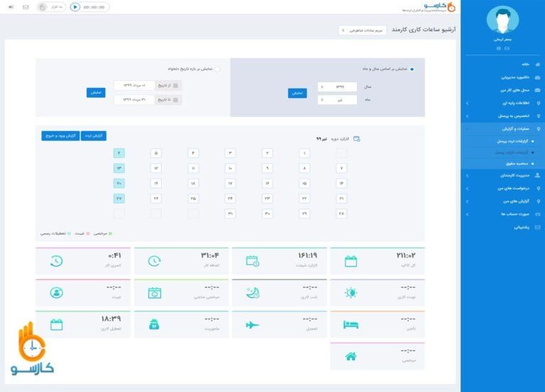Select day ۱۵ in the calendar grid
545x392 pixels.
click(304, 184)
